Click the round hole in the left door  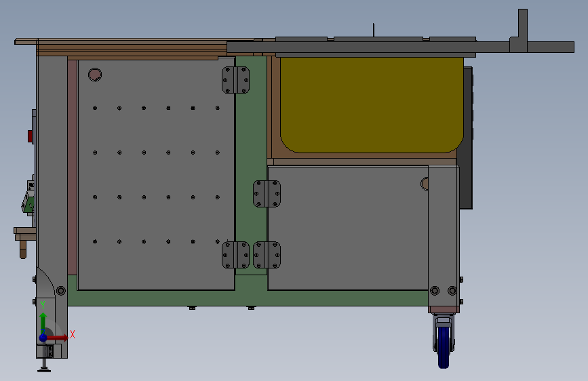(95, 75)
